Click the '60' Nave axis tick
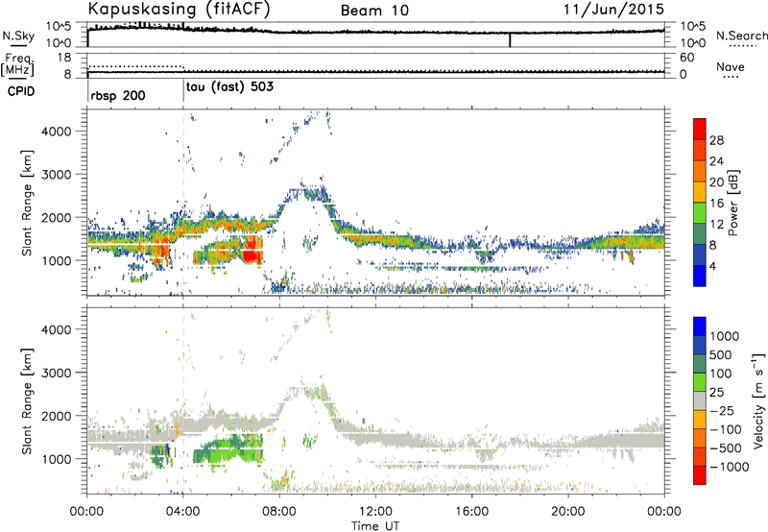Screen dimensions: 768x532 (x=687, y=58)
